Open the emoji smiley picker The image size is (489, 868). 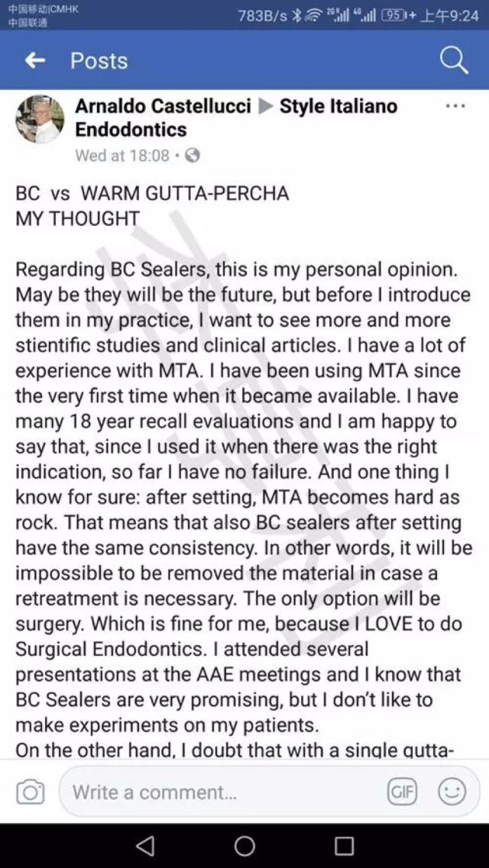click(452, 792)
